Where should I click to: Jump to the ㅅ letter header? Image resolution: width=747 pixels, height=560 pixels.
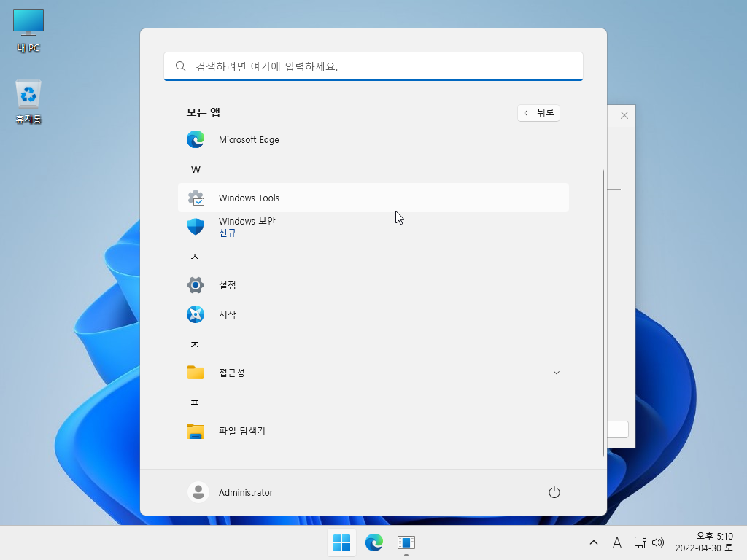click(195, 257)
